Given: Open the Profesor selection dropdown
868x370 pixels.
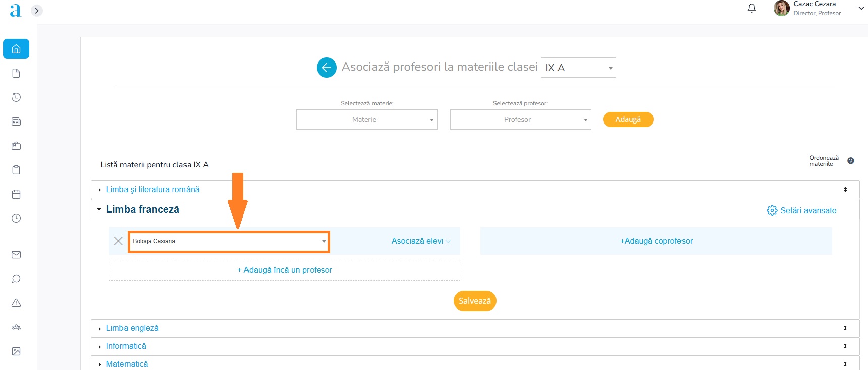Looking at the screenshot, I should click(520, 120).
